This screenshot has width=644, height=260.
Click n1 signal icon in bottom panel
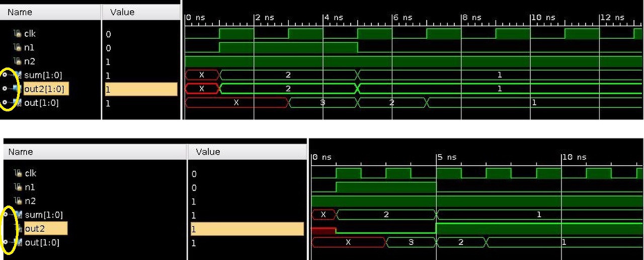(x=18, y=187)
